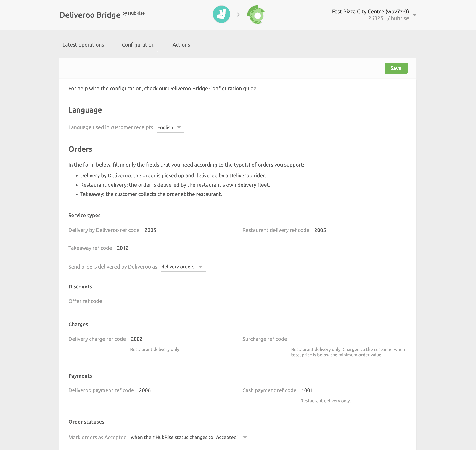The height and width of the screenshot is (450, 476).
Task: Toggle the Configuration tab active state
Action: [x=138, y=44]
